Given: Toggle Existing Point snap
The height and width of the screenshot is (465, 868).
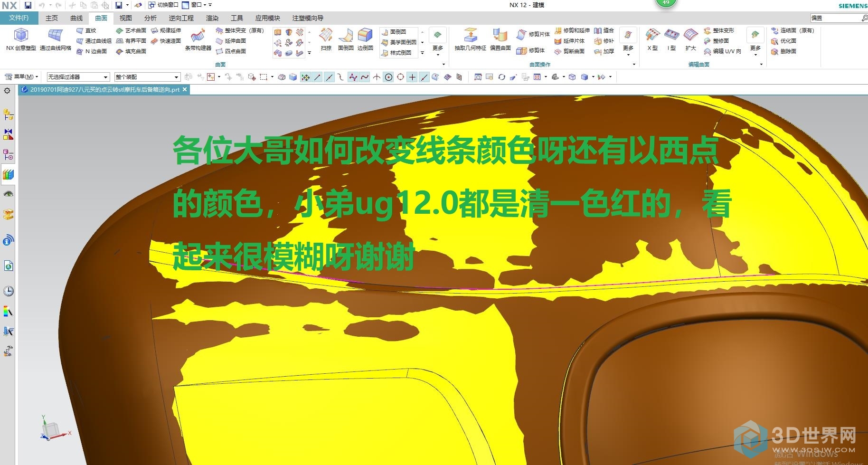Looking at the screenshot, I should coord(412,77).
